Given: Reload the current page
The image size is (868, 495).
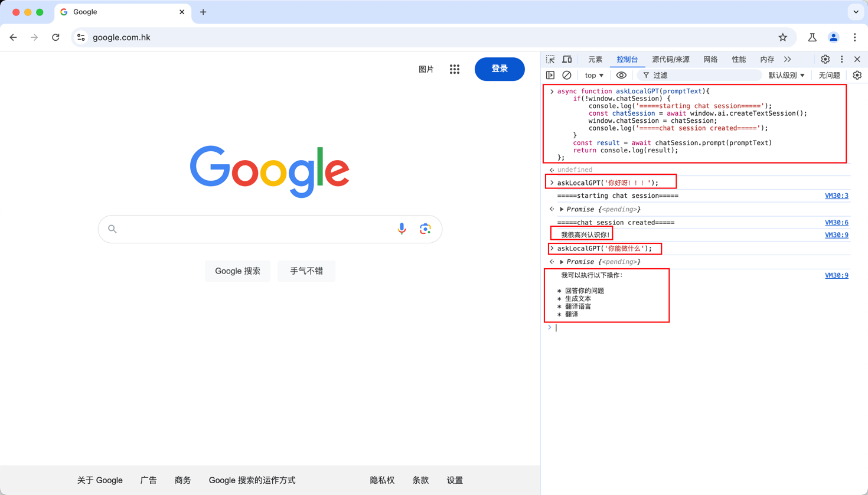Looking at the screenshot, I should [56, 37].
